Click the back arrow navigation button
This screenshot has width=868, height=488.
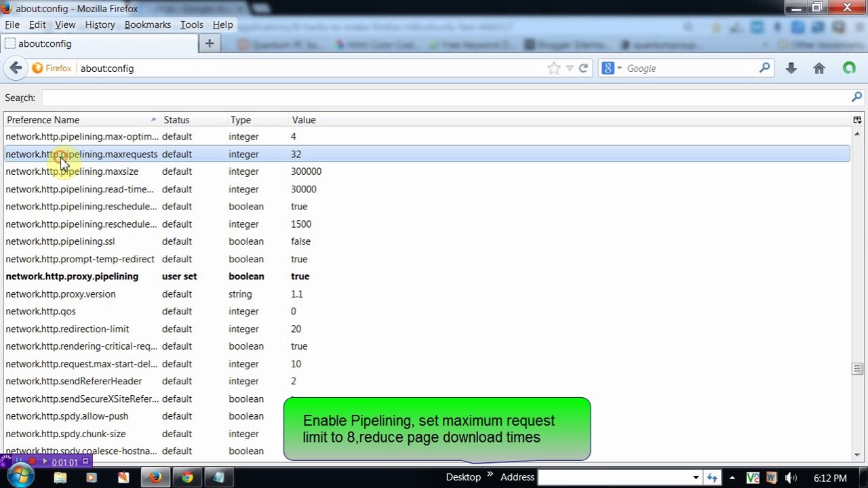point(16,68)
